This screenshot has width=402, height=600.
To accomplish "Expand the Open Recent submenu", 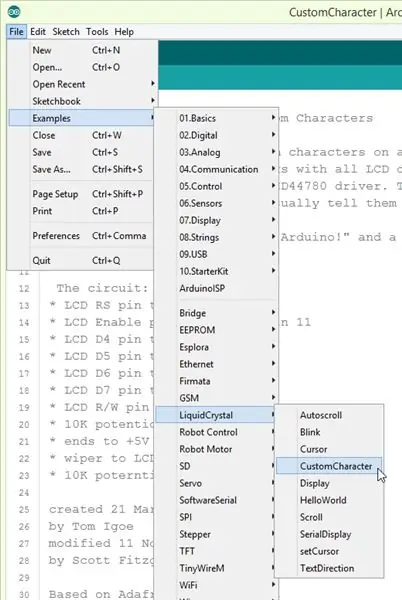I will pos(82,84).
